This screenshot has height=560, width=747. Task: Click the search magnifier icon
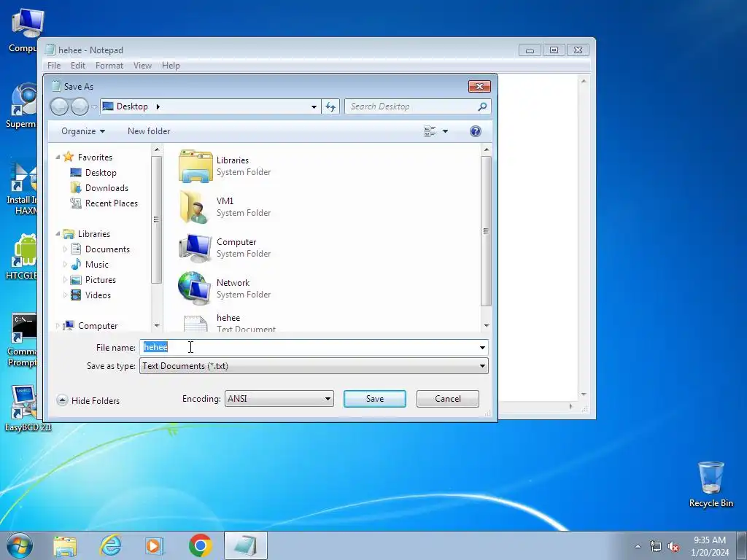(x=482, y=106)
